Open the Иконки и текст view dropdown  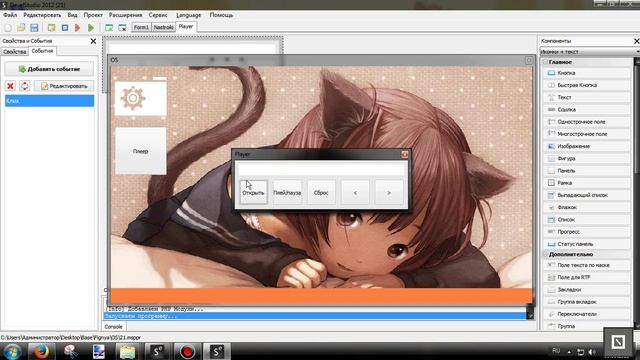point(590,52)
